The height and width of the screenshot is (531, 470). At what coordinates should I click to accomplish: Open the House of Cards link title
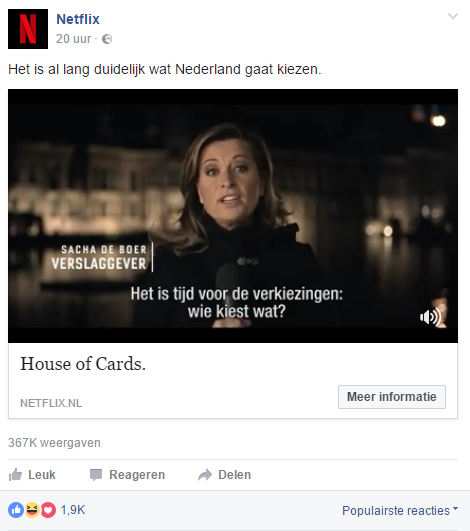(83, 364)
